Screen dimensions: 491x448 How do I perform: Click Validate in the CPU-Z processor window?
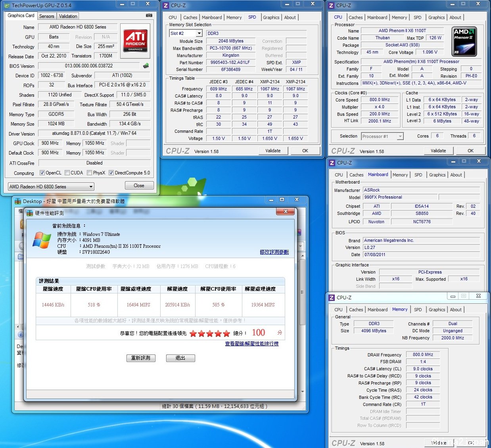tap(438, 151)
